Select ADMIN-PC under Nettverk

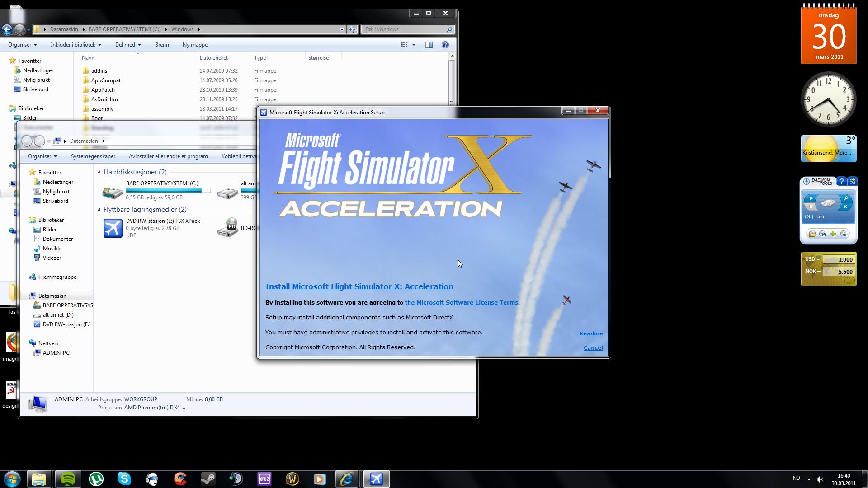tap(56, 353)
